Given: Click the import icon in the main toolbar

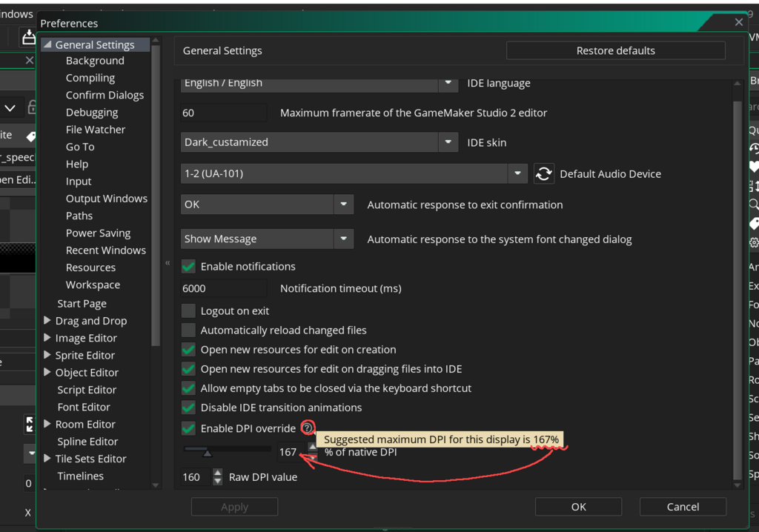Looking at the screenshot, I should click(29, 37).
